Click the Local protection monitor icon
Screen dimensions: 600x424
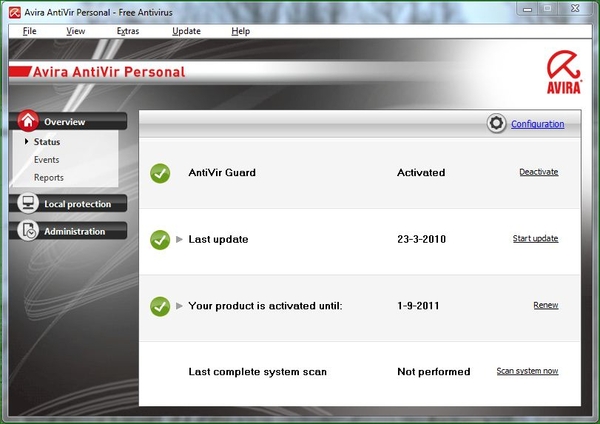point(28,203)
